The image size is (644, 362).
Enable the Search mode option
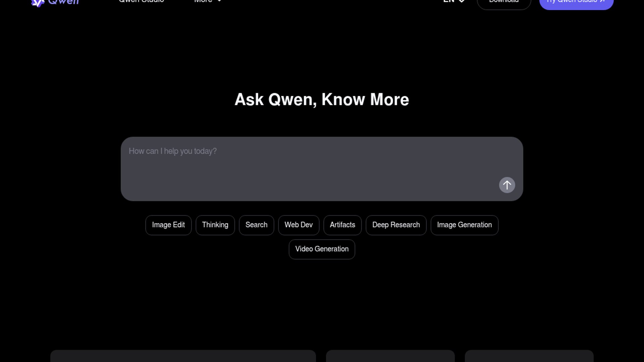256,225
